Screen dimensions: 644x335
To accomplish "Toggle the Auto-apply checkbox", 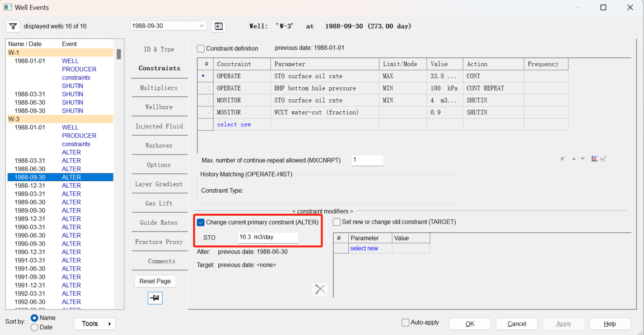I will coord(405,322).
